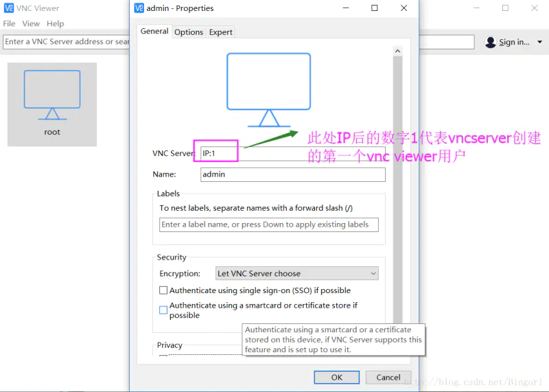The width and height of the screenshot is (549, 392).
Task: Click the Labels group heading
Action: [x=168, y=194]
